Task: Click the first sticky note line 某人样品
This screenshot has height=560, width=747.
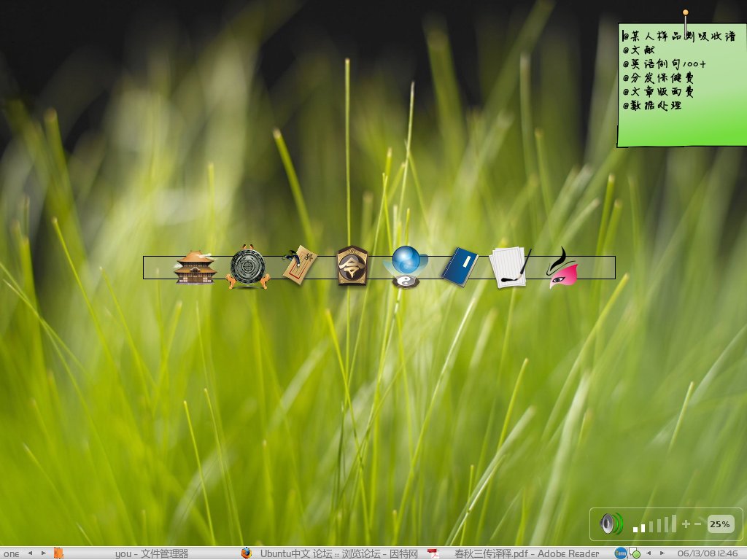Action: (x=679, y=36)
